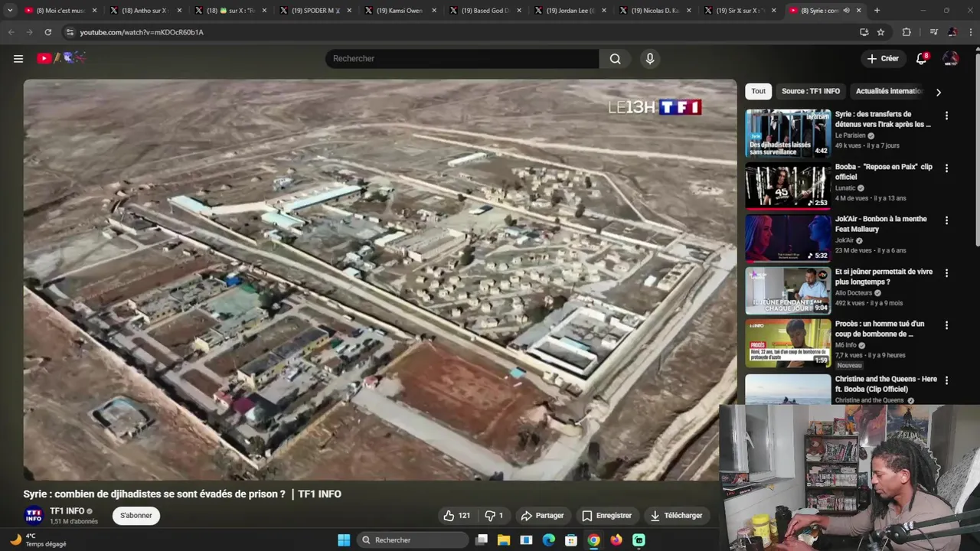Open Syrie des transferts de détenus thumbnail
The height and width of the screenshot is (551, 980).
[788, 133]
